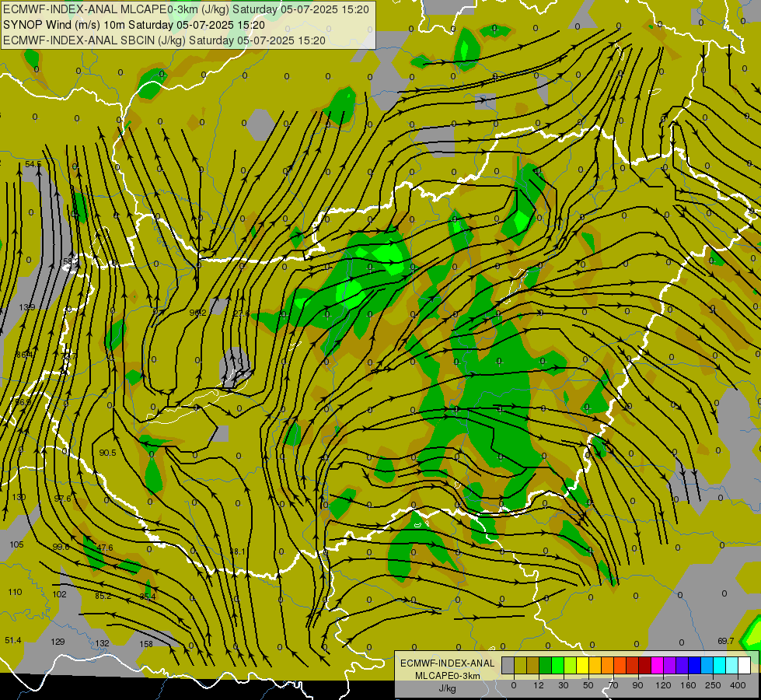Pick the yellow-green legend swatch

click(571, 665)
